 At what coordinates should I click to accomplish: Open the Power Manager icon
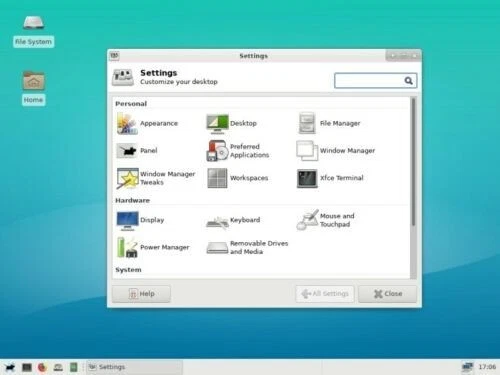pos(127,247)
